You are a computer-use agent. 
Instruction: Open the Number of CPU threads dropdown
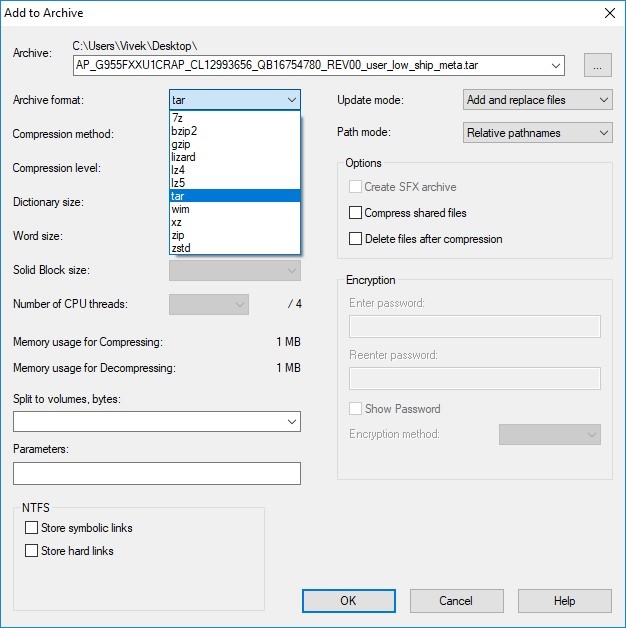(x=209, y=305)
